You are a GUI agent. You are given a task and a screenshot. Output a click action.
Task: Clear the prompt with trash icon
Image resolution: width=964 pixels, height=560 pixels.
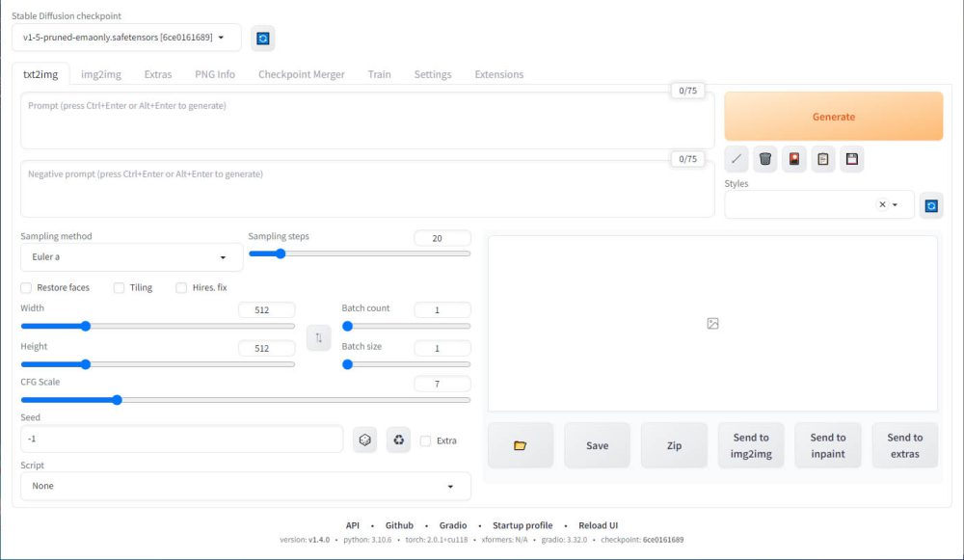click(x=765, y=159)
